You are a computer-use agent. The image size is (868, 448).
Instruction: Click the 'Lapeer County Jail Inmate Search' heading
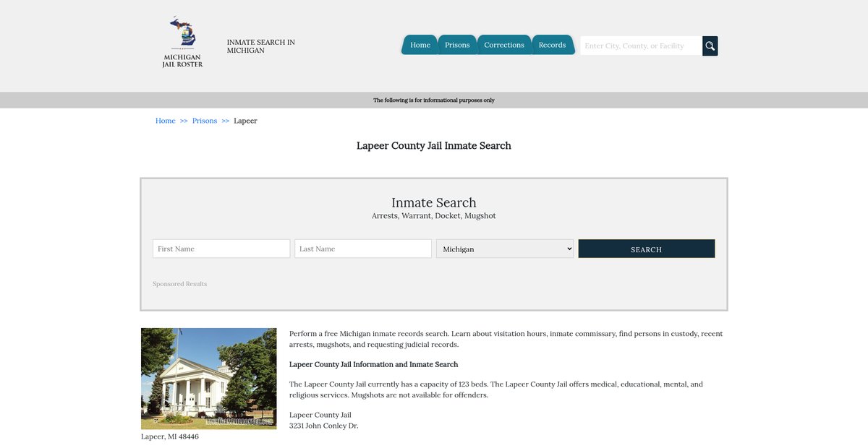(x=434, y=146)
